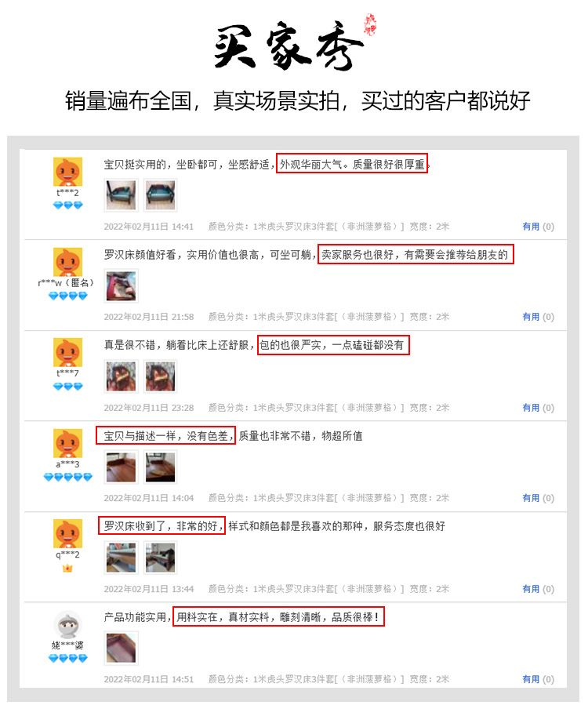
Task: Click avatar of reviewer t***7
Action: pos(68,352)
